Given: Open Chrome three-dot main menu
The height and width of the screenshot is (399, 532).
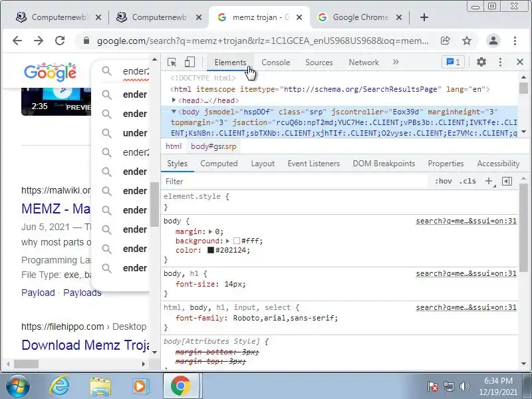Looking at the screenshot, I should click(x=515, y=41).
